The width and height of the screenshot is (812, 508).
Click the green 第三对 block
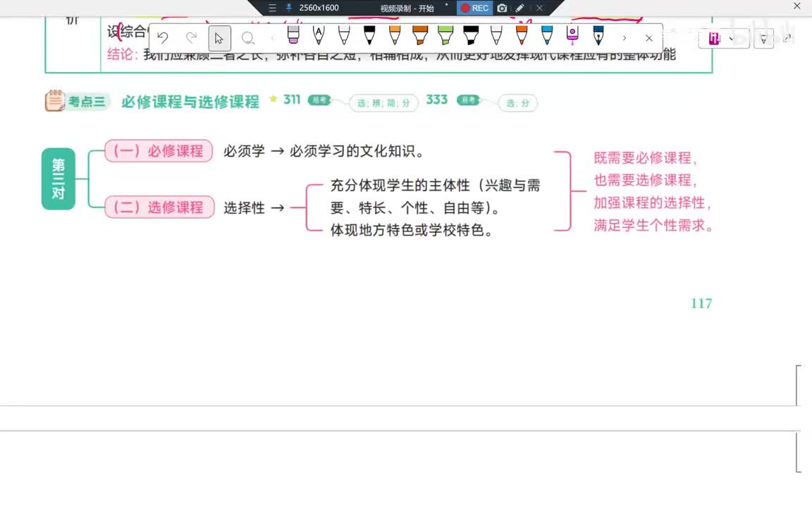click(x=58, y=179)
